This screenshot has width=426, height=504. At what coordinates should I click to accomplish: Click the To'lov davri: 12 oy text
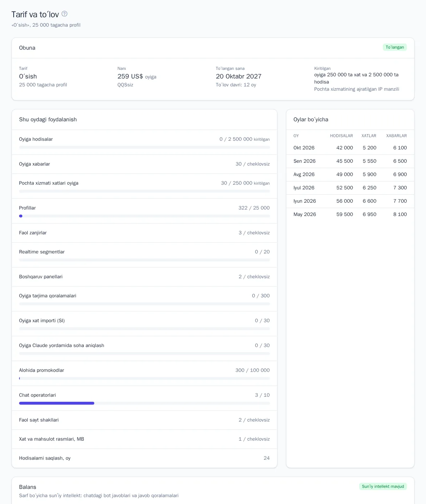tap(236, 85)
